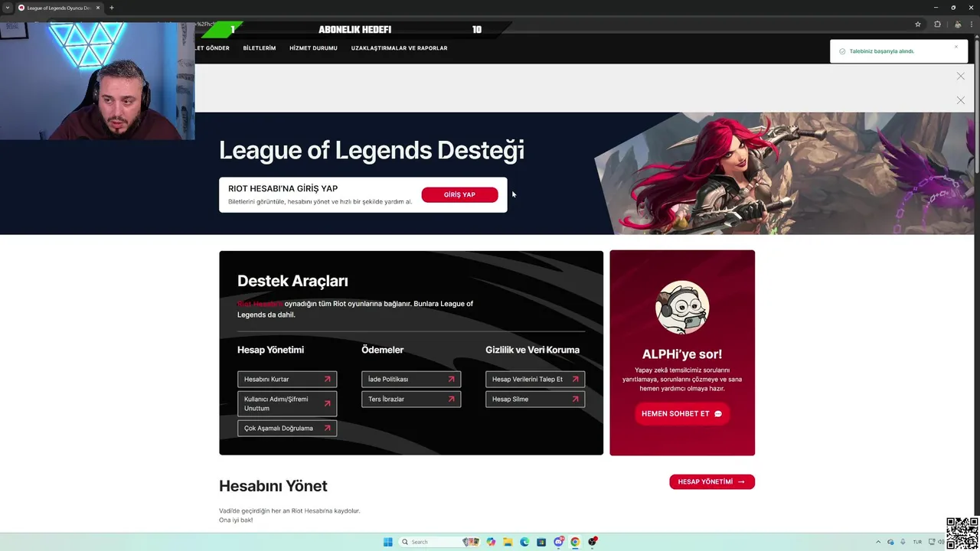This screenshot has width=980, height=551.
Task: Show hidden system tray icons
Action: [878, 542]
